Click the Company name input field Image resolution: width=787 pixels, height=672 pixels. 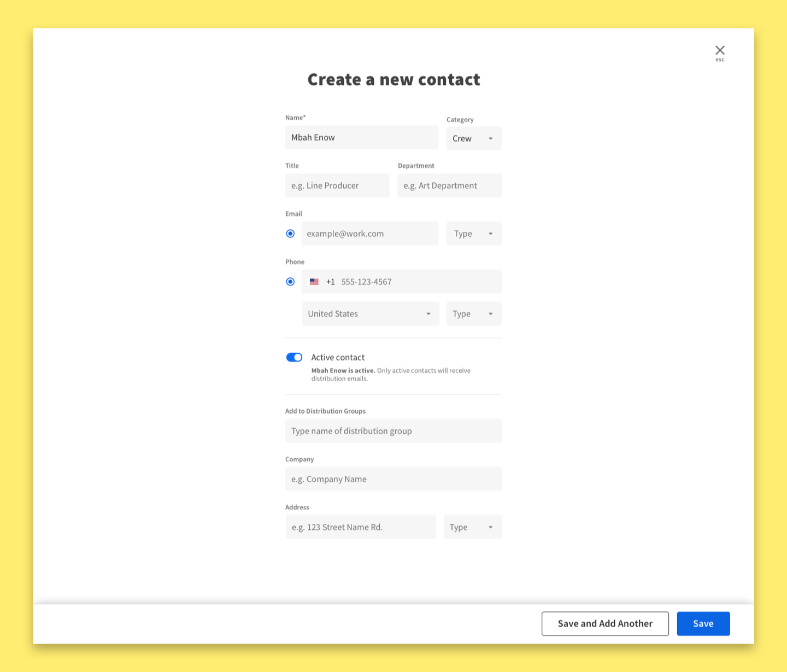393,479
